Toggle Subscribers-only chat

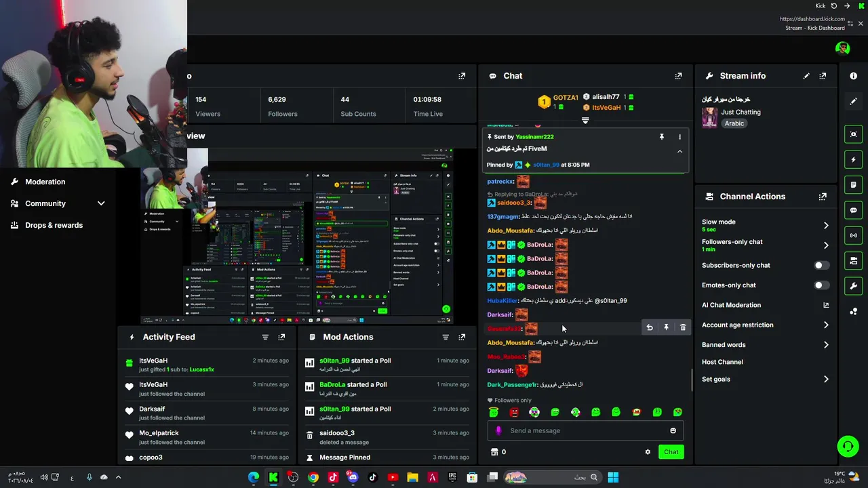tap(821, 266)
